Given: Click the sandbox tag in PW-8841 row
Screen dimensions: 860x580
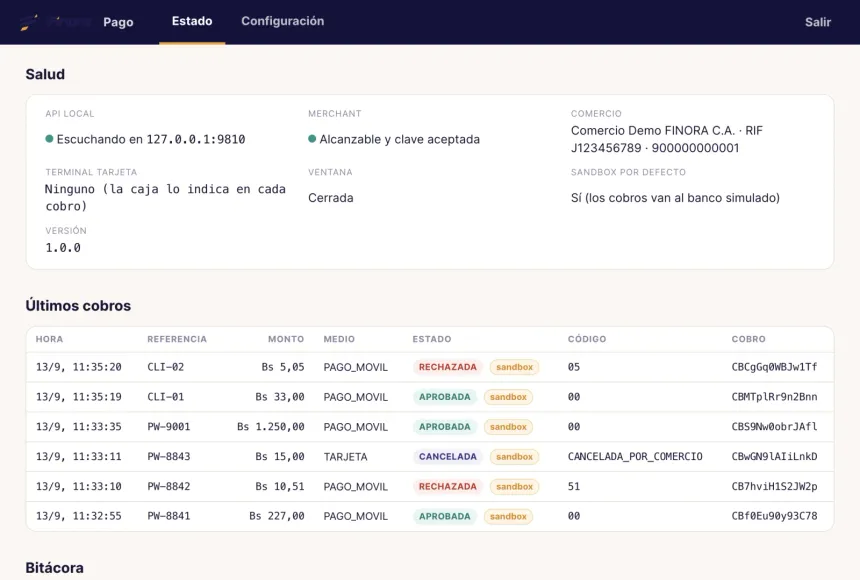Looking at the screenshot, I should coord(508,516).
